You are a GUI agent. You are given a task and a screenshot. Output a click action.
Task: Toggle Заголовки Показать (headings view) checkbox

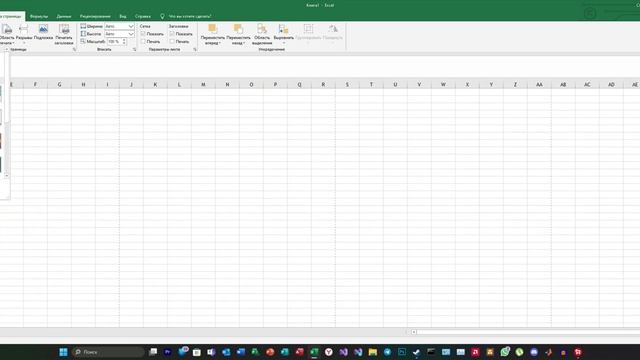point(172,34)
